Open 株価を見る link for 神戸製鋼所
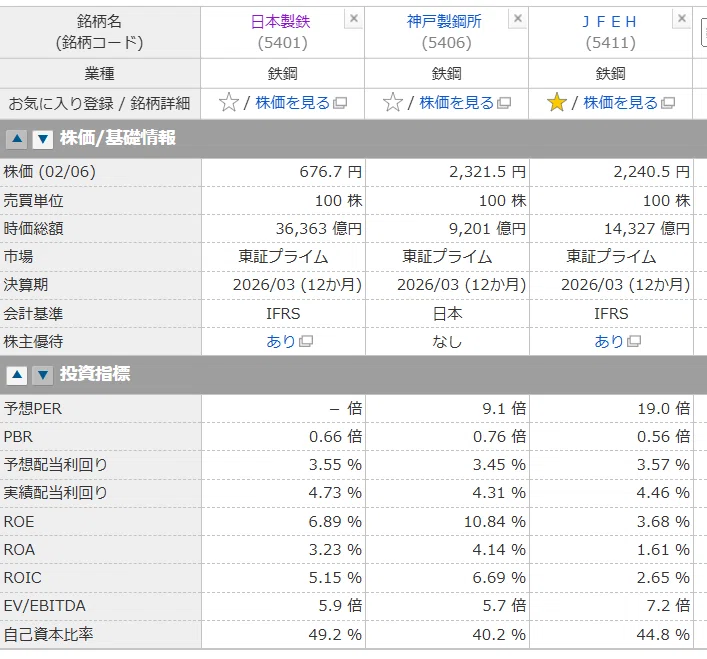This screenshot has height=659, width=707. pos(457,103)
